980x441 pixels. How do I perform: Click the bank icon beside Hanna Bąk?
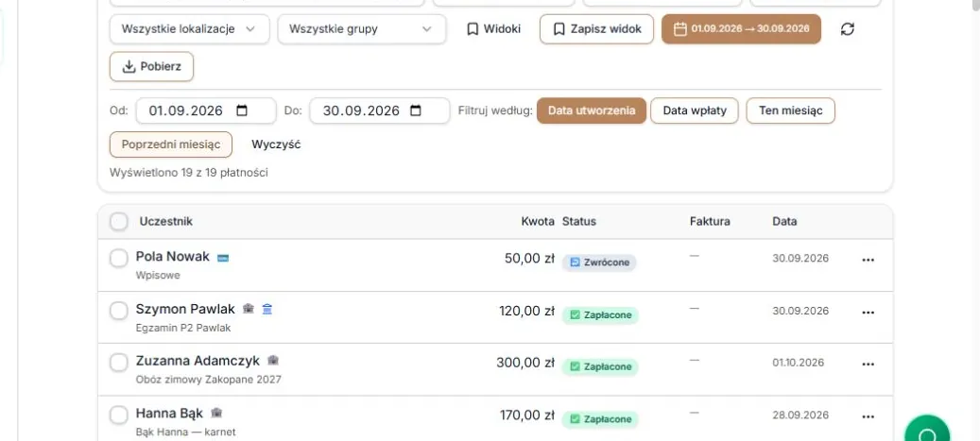coord(216,413)
